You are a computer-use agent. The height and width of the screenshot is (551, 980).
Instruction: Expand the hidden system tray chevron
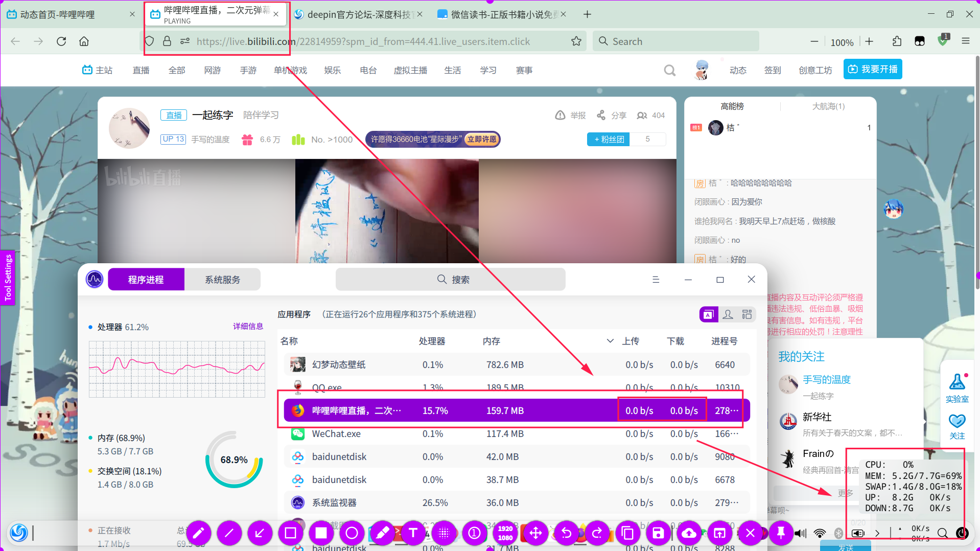tap(877, 533)
